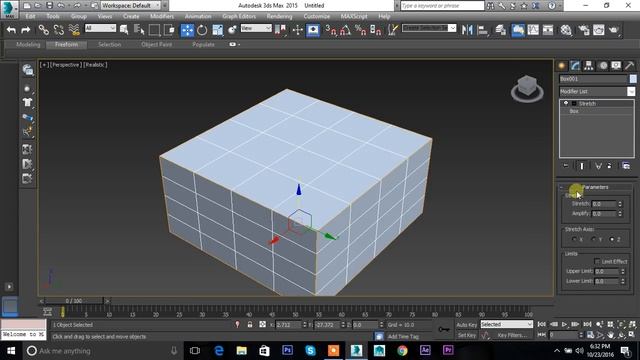The width and height of the screenshot is (640, 360).
Task: Click the Add Time Tag label
Action: point(403,336)
